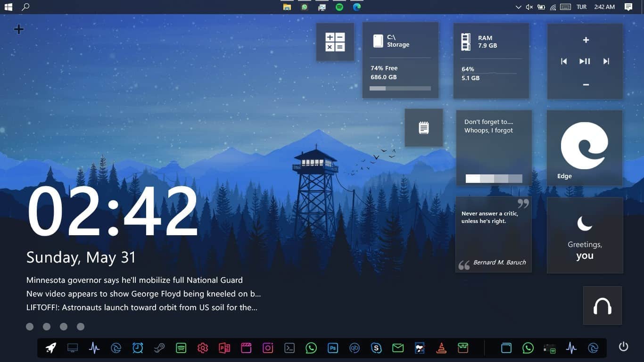Open the 2:42 AM taskbar clock
Image resolution: width=644 pixels, height=362 pixels.
click(x=604, y=7)
